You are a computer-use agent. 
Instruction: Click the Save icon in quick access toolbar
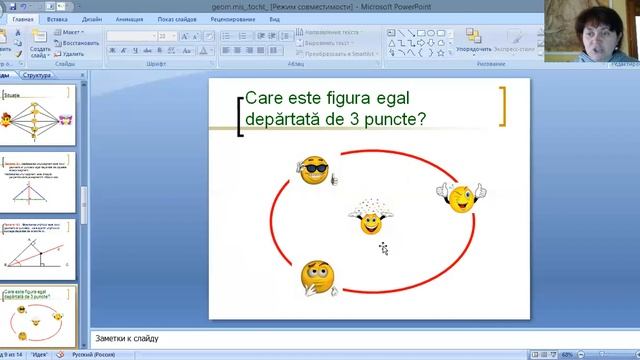click(13, 6)
